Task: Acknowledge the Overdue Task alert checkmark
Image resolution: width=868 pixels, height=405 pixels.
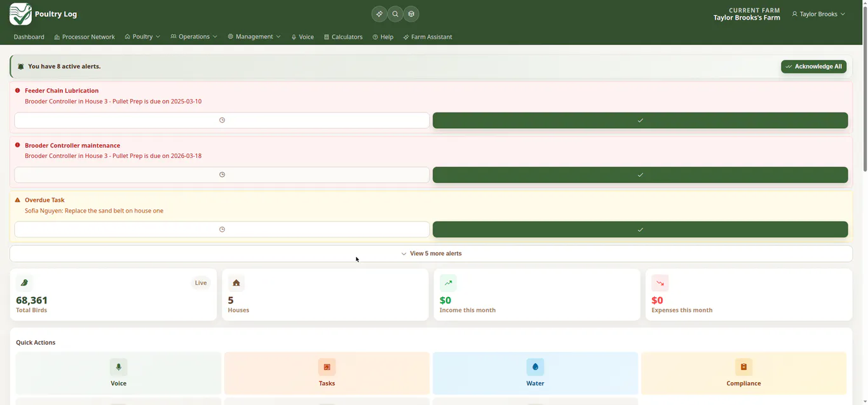Action: pyautogui.click(x=640, y=229)
